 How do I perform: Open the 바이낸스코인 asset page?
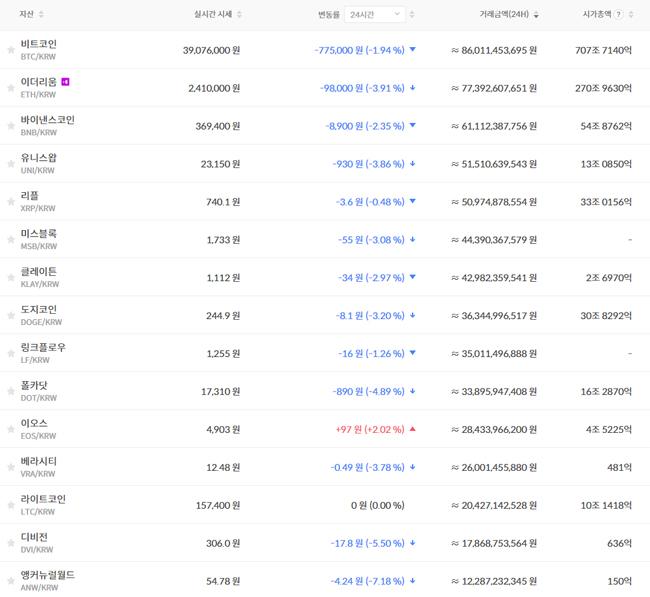pos(47,120)
